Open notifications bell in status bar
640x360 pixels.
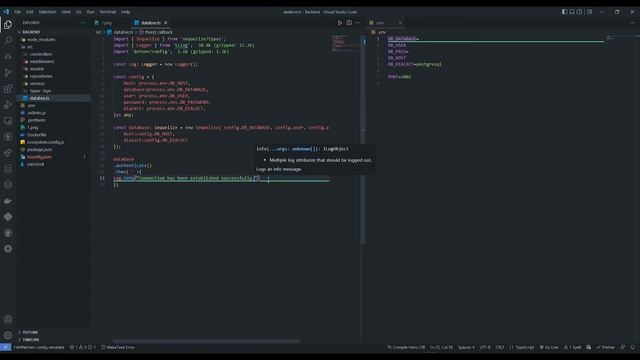point(632,347)
